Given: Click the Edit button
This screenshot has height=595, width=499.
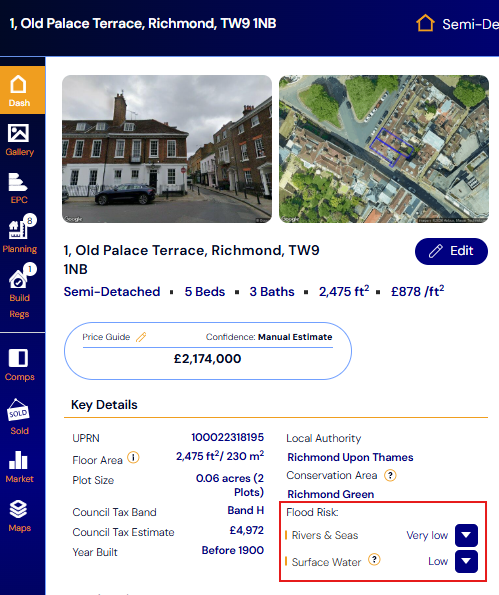Looking at the screenshot, I should coord(451,251).
